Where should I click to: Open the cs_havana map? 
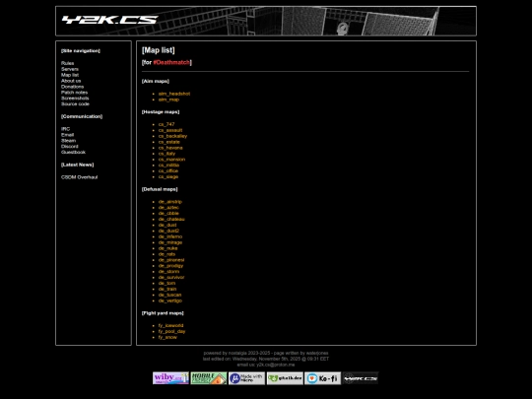coord(170,148)
